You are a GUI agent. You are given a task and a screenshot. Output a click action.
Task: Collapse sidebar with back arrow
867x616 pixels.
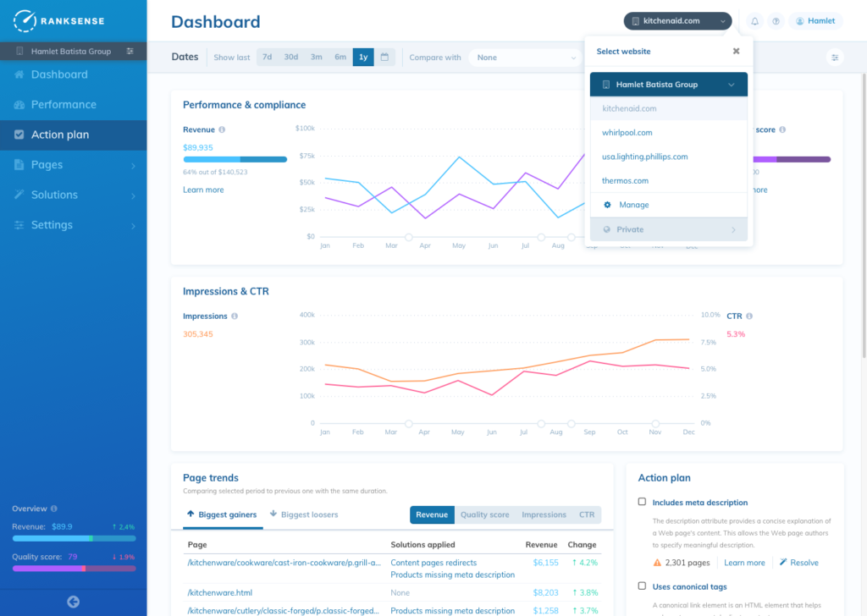click(x=73, y=602)
